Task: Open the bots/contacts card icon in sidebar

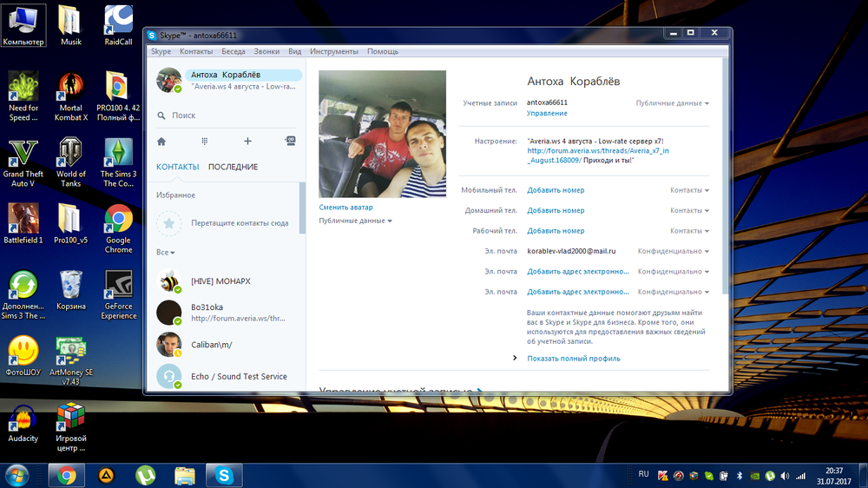Action: (x=290, y=141)
